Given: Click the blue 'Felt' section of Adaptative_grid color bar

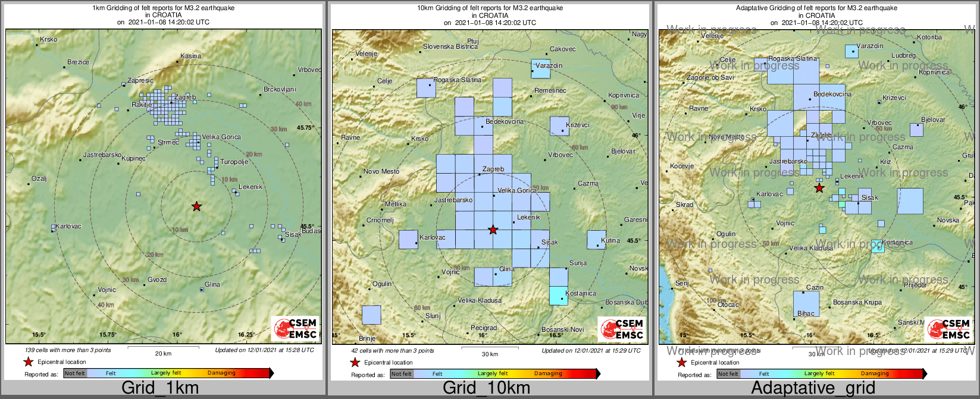Looking at the screenshot, I should 764,374.
